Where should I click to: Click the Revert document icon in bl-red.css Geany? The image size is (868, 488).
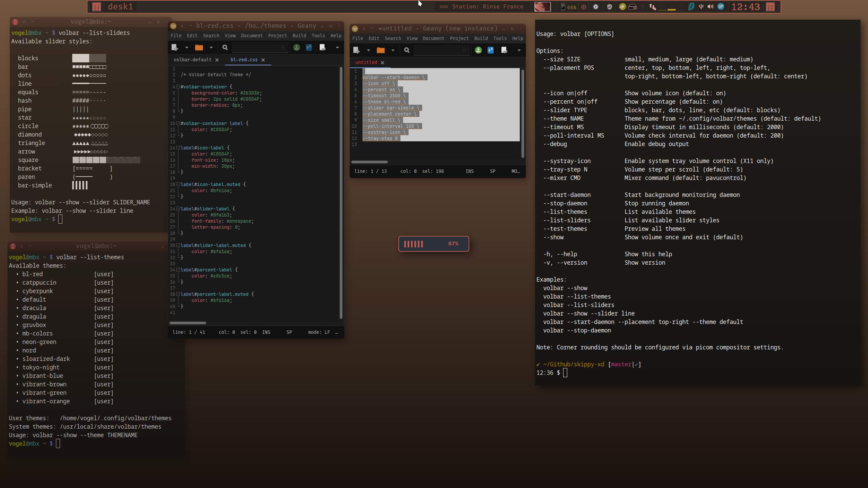(x=322, y=47)
